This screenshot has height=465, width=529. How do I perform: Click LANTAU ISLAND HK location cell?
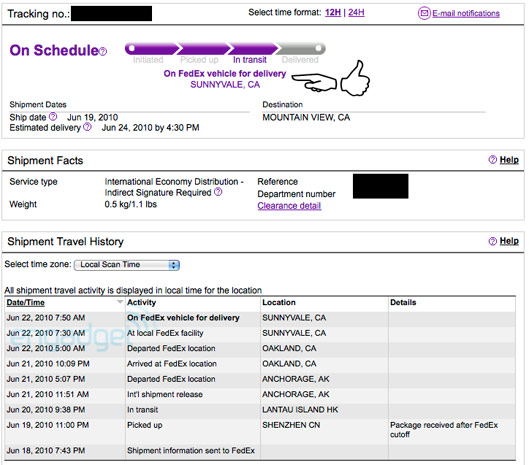(300, 410)
